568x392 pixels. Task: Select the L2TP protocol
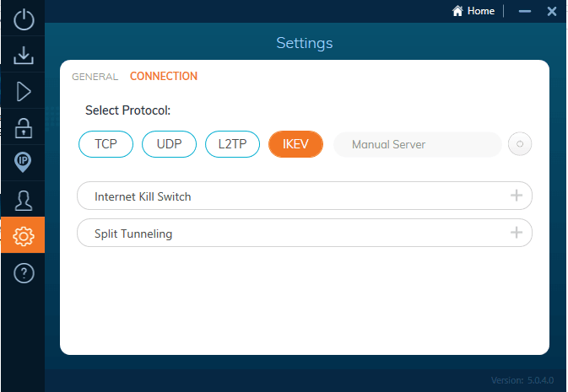click(x=233, y=144)
